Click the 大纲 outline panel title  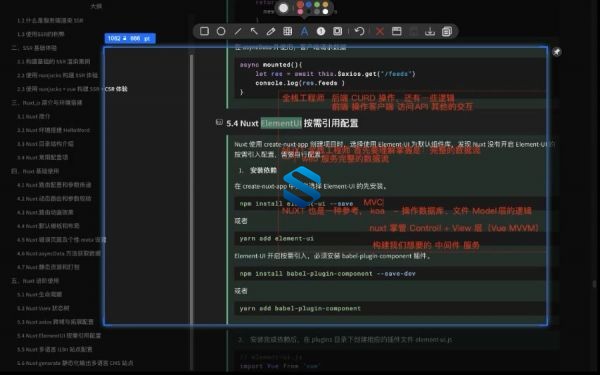[x=96, y=6]
